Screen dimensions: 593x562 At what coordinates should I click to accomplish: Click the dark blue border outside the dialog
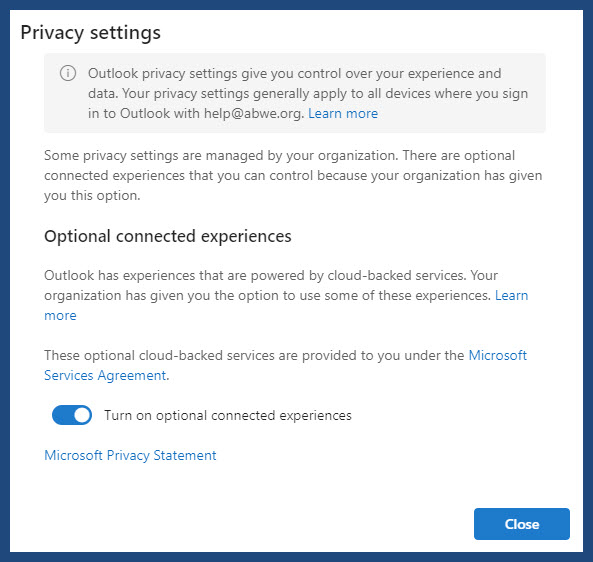(x=5, y=281)
